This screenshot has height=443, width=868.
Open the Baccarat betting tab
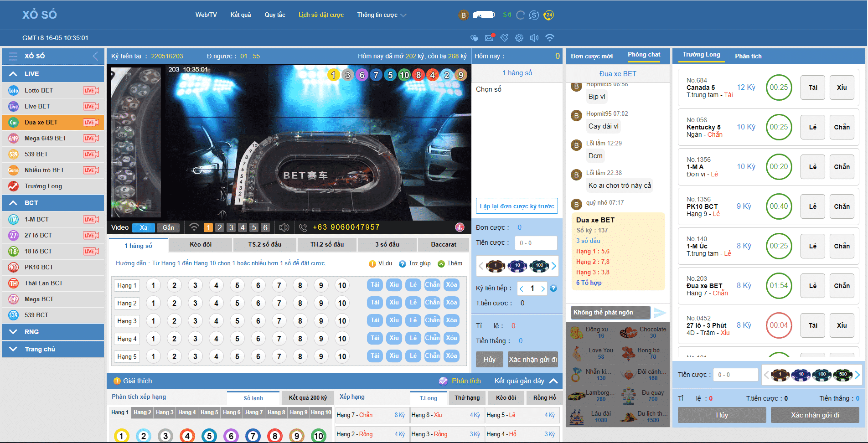[443, 245]
